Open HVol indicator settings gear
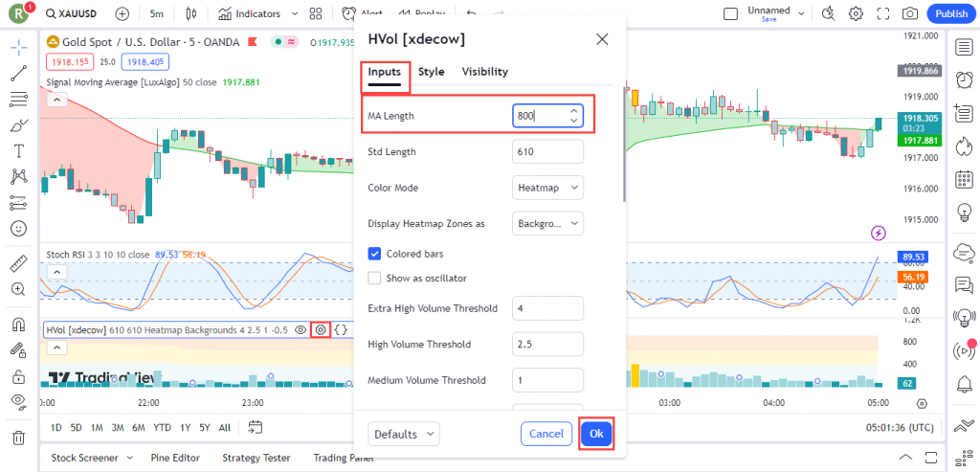 pos(322,329)
